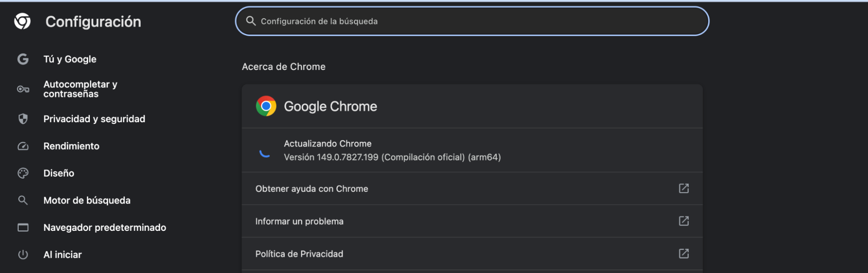
Task: Open the Obtener ayuda con Chrome link
Action: tap(472, 189)
